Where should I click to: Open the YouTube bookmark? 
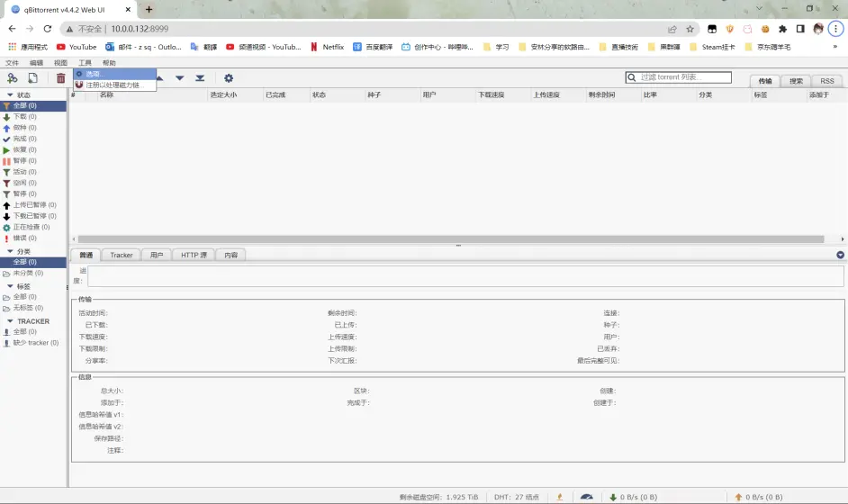click(77, 47)
